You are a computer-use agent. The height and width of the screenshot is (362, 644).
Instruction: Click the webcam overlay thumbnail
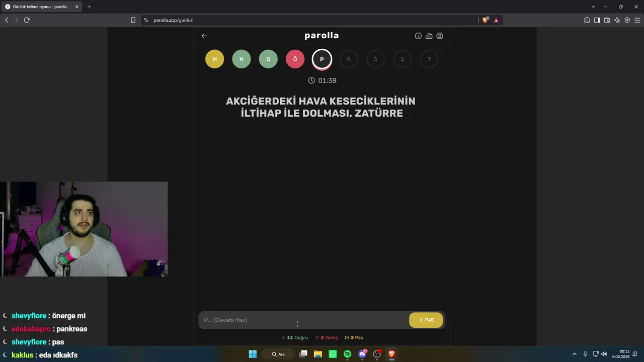pyautogui.click(x=84, y=229)
